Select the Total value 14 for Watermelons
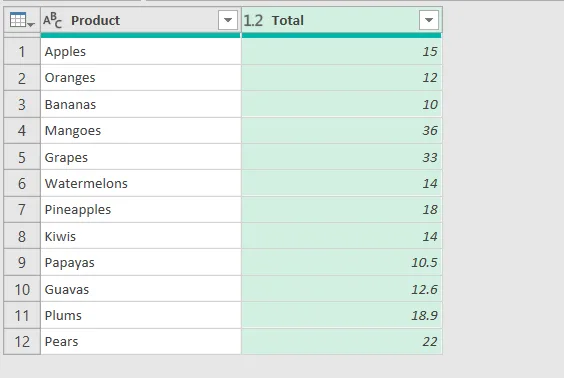Viewport: 564px width, 378px height. (x=342, y=183)
